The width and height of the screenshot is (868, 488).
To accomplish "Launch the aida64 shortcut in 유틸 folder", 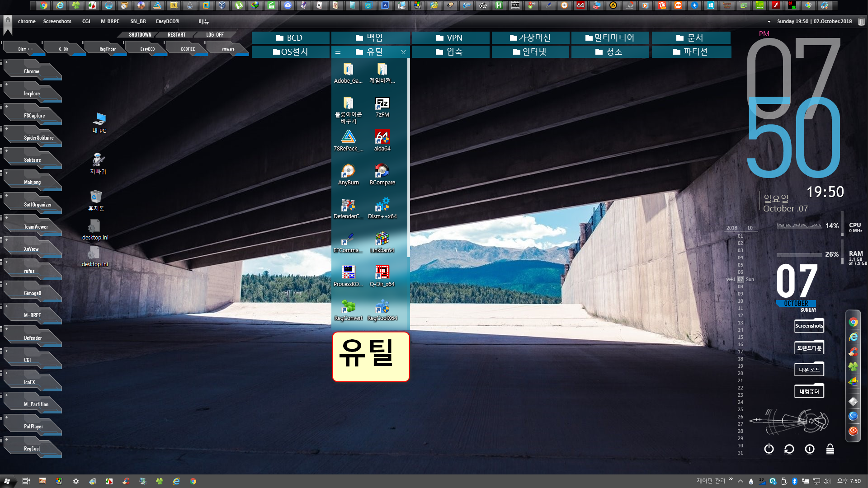I will pyautogui.click(x=382, y=141).
